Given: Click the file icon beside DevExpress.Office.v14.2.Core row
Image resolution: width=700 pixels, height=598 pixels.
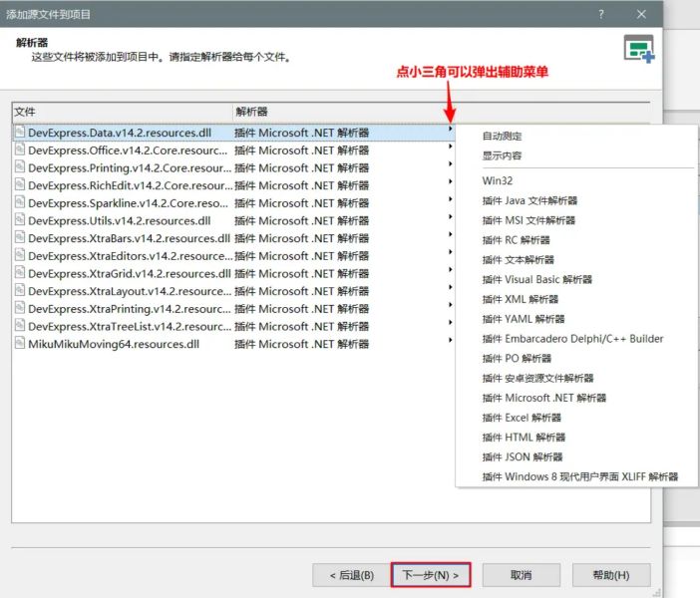Looking at the screenshot, I should click(x=19, y=149).
